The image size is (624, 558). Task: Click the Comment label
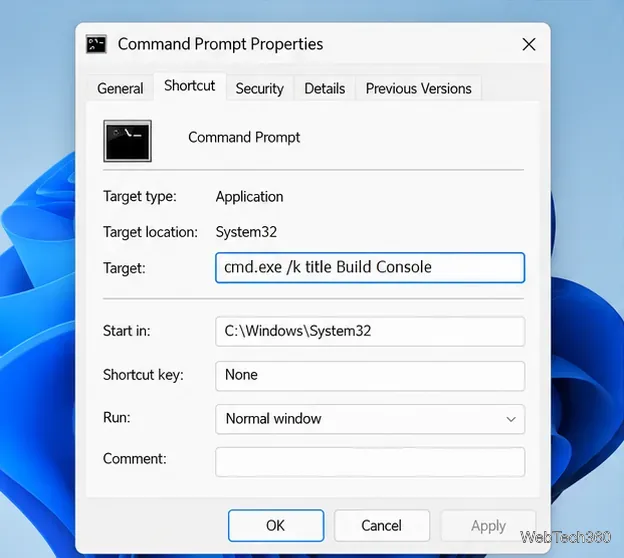135,458
